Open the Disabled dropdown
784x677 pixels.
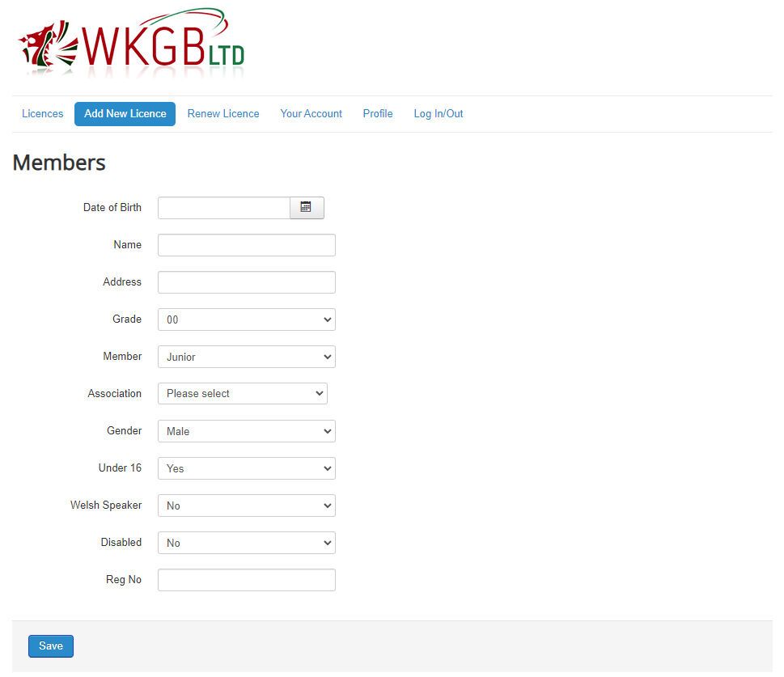tap(246, 543)
